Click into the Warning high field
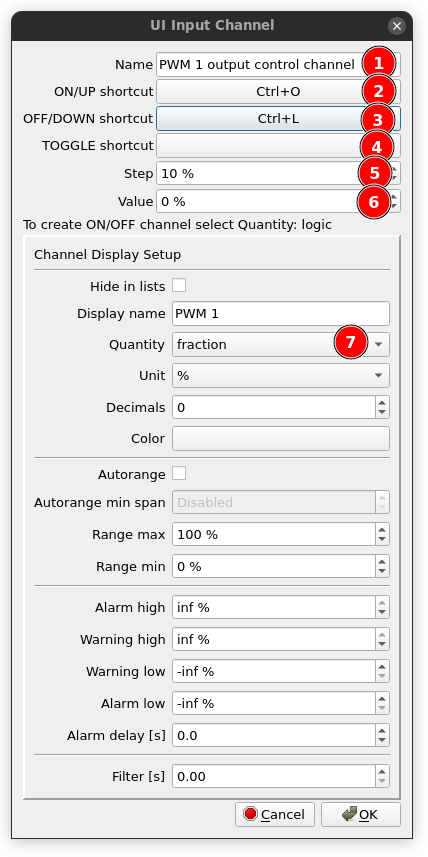This screenshot has width=428, height=857. (274, 639)
